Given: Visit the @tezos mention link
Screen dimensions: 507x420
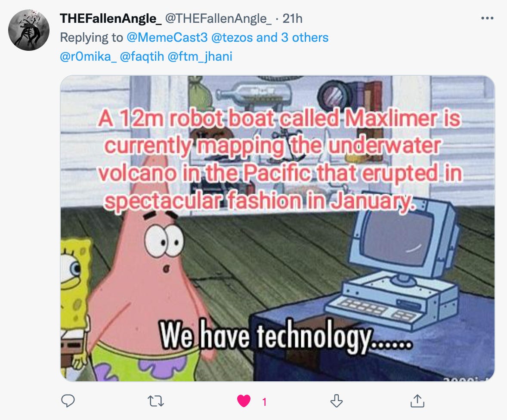Looking at the screenshot, I should (232, 37).
